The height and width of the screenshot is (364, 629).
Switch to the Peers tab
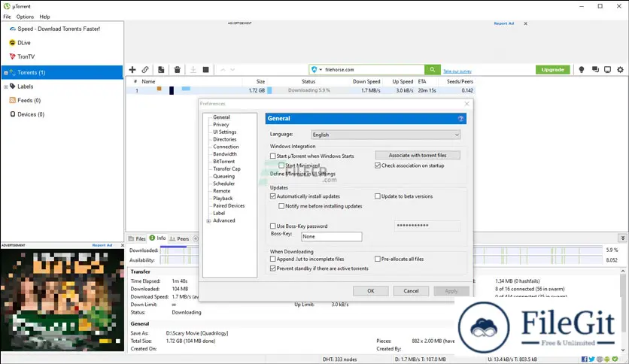(179, 238)
